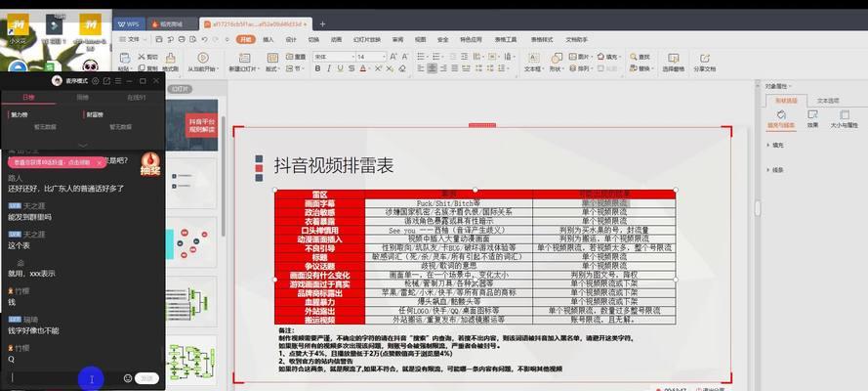Add a new document tab with plus
Screen dimensions: 868x391
click(x=322, y=23)
